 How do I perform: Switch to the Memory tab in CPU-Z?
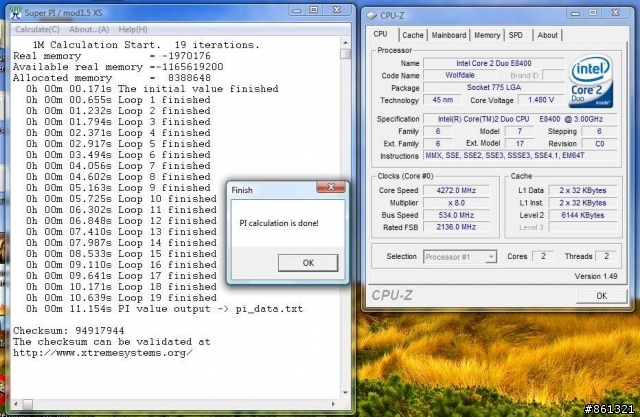click(487, 35)
